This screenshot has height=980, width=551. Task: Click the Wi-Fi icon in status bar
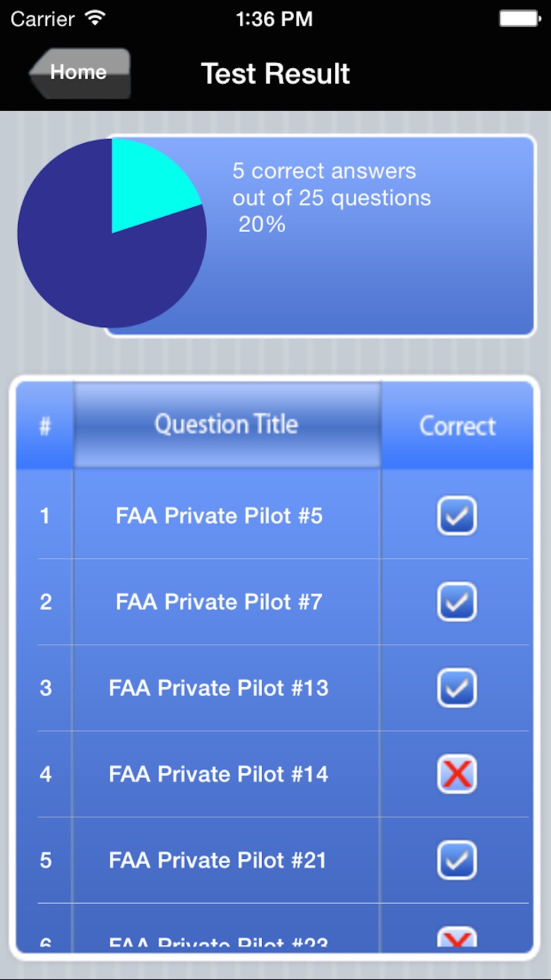pos(95,18)
